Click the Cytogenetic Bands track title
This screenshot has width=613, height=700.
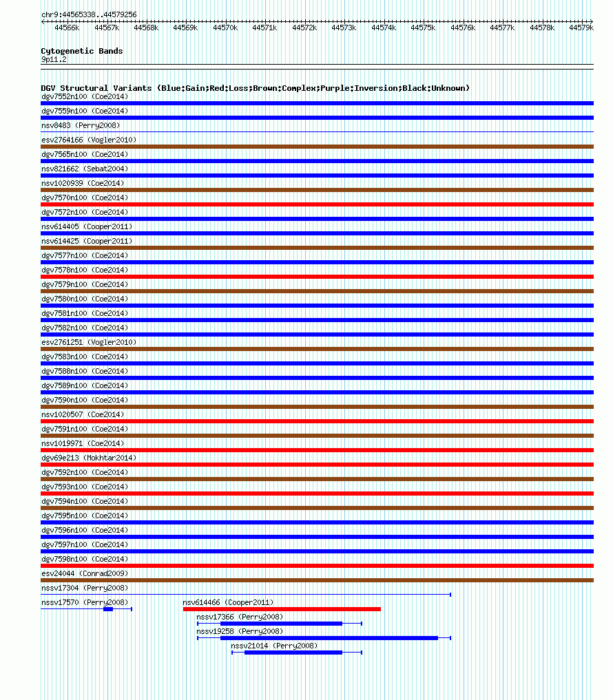82,51
